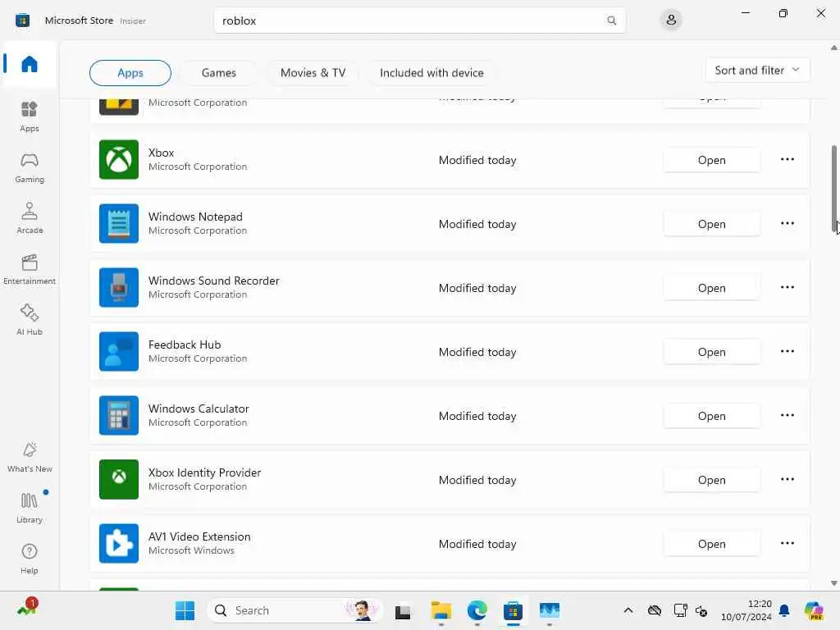Open more options for Xbox
This screenshot has height=630, width=840.
(787, 159)
